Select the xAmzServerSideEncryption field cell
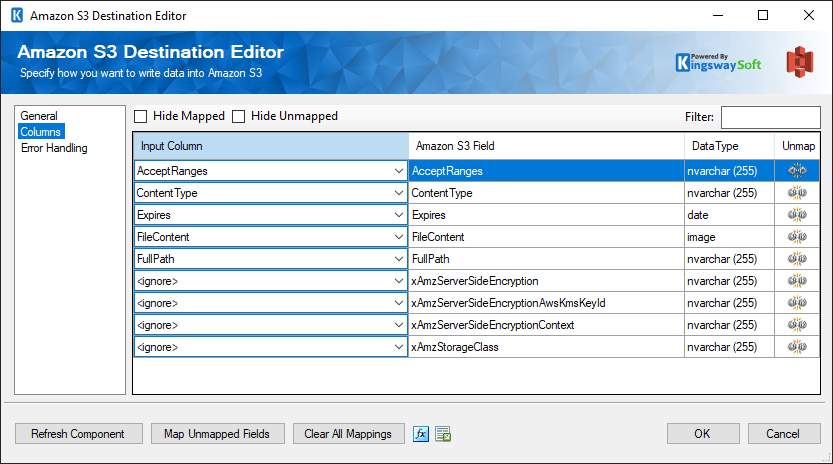This screenshot has width=833, height=464. click(x=546, y=281)
